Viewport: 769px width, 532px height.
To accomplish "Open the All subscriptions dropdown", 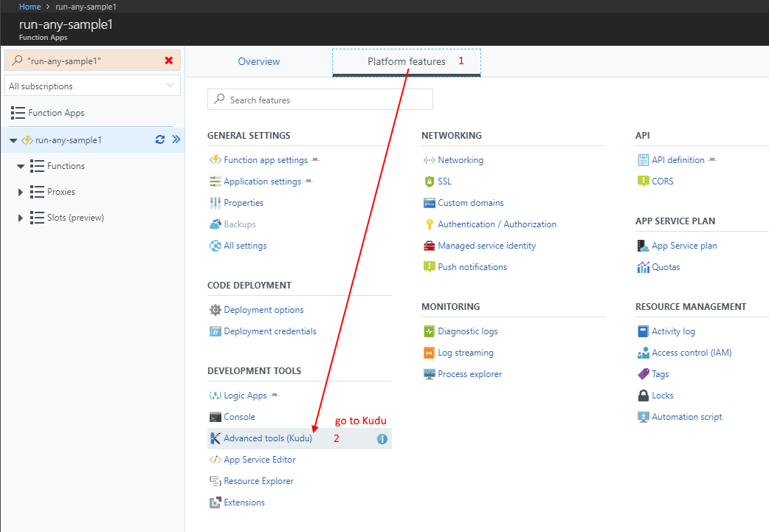I will (x=92, y=86).
